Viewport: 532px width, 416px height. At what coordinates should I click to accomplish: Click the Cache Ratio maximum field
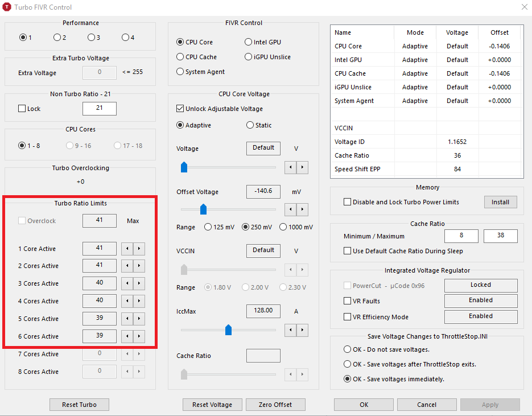(501, 236)
